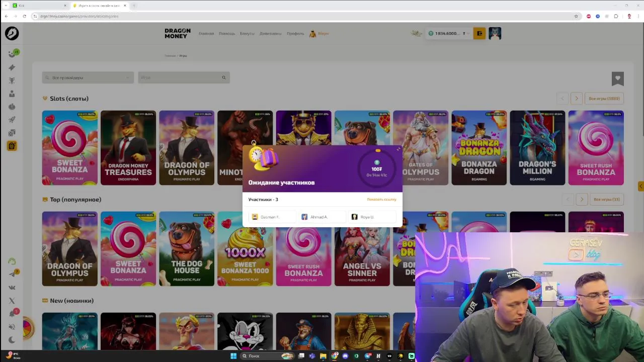This screenshot has width=644, height=362.
Task: Open the Профиль menu item
Action: (295, 34)
